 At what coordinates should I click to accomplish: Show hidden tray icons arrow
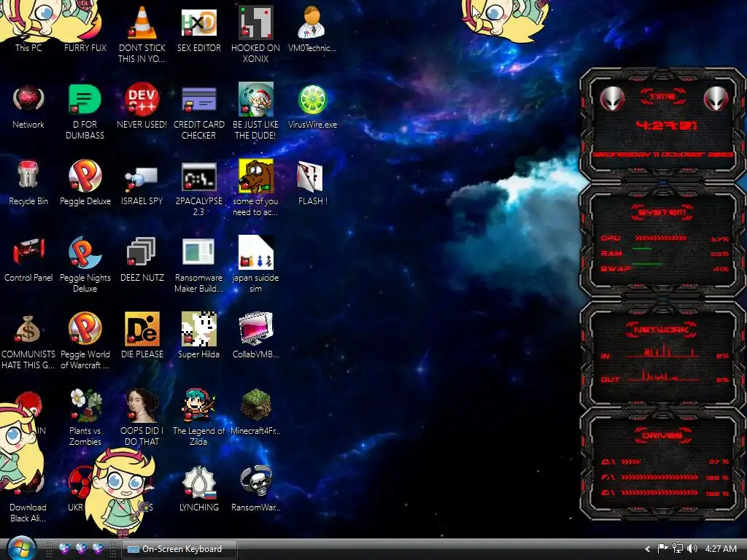click(647, 548)
